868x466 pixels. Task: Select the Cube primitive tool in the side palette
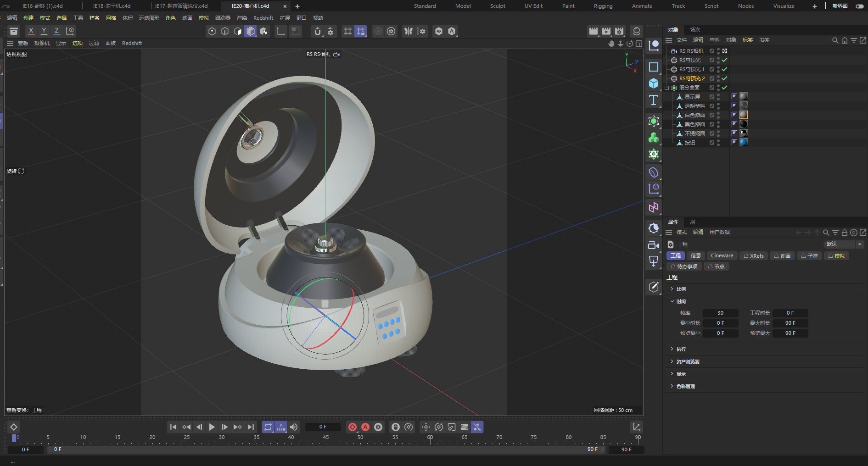point(654,83)
